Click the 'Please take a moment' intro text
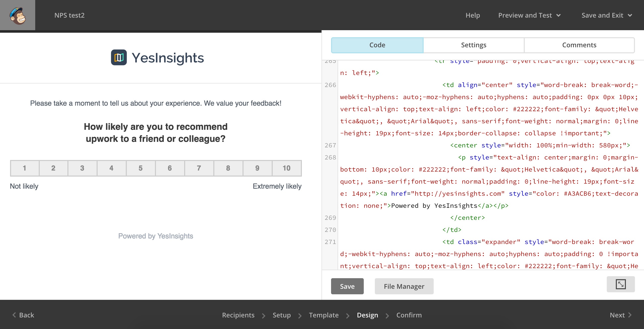Screen dimensions: 644x329 (x=156, y=103)
